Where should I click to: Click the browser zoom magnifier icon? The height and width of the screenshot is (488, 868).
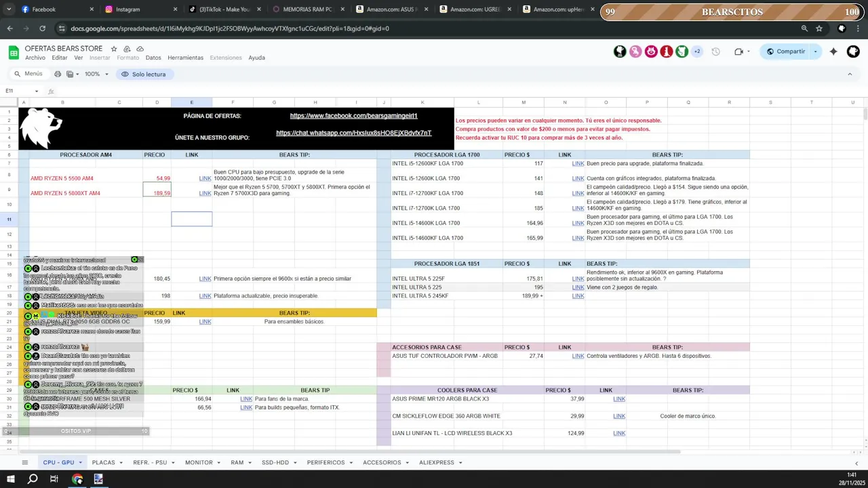804,28
